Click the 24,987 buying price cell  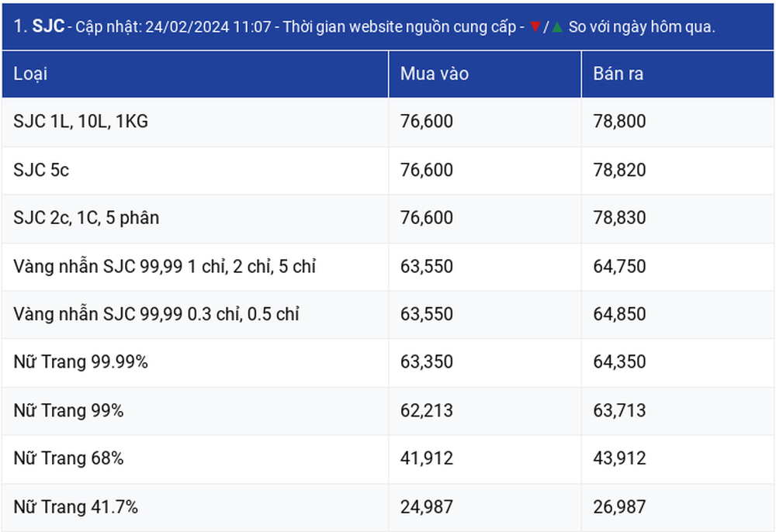tap(485, 507)
